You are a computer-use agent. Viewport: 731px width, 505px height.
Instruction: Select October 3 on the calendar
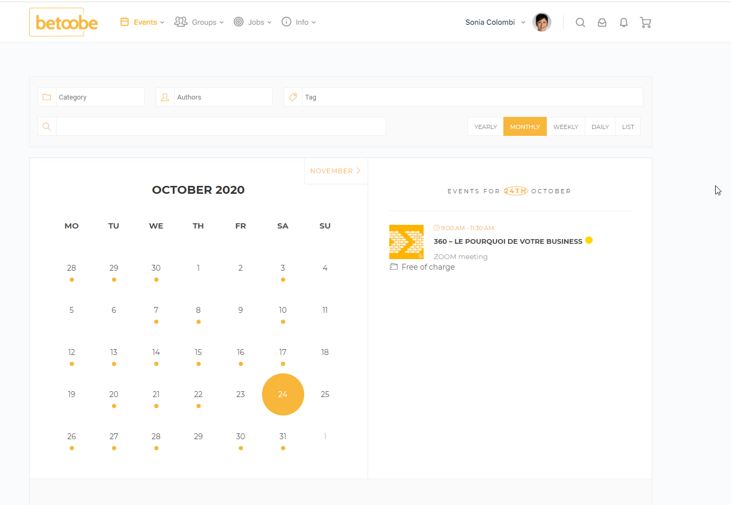[283, 270]
